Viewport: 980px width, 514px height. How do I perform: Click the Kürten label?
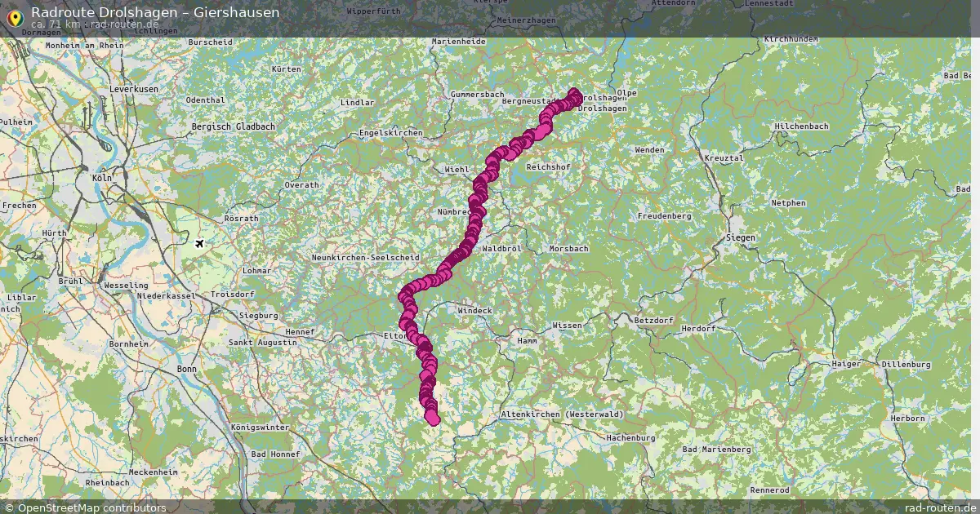tap(287, 69)
